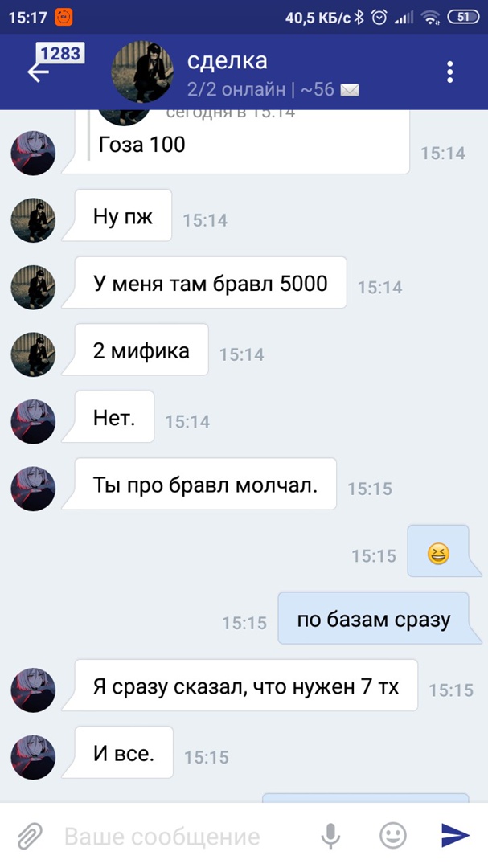Select the по базам сразу message
Image resolution: width=488 pixels, height=868 pixels.
click(373, 619)
